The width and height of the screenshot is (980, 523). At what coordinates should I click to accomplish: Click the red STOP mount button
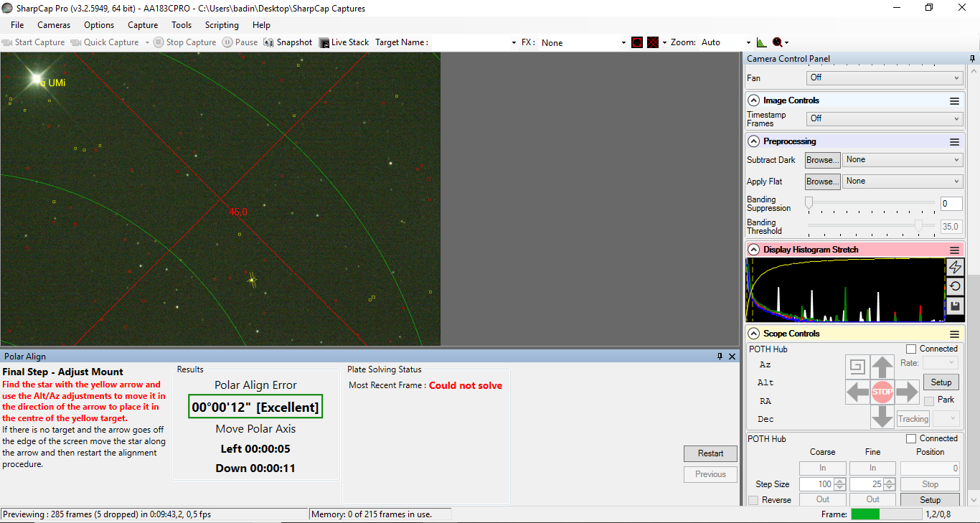click(x=882, y=392)
